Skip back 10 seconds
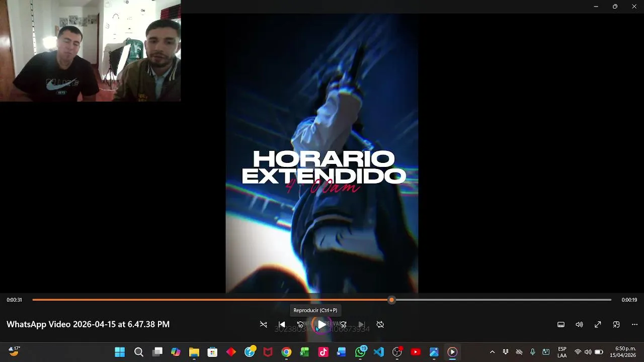Image resolution: width=644 pixels, height=362 pixels. [x=300, y=325]
